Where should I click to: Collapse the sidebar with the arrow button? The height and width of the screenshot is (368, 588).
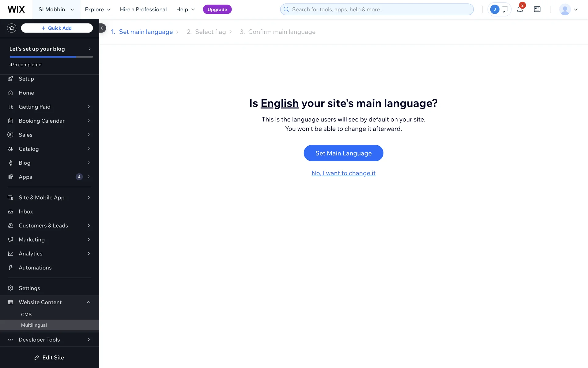tap(102, 28)
